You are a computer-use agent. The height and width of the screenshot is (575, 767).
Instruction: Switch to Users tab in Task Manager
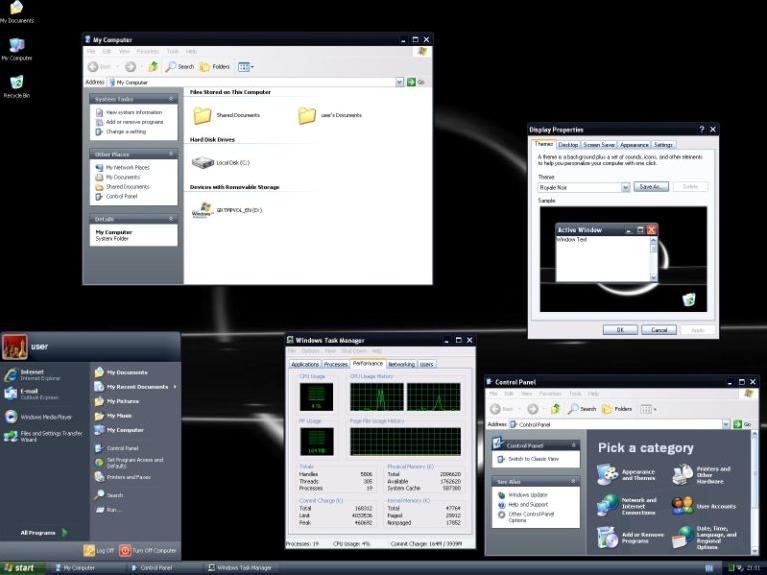coord(427,365)
